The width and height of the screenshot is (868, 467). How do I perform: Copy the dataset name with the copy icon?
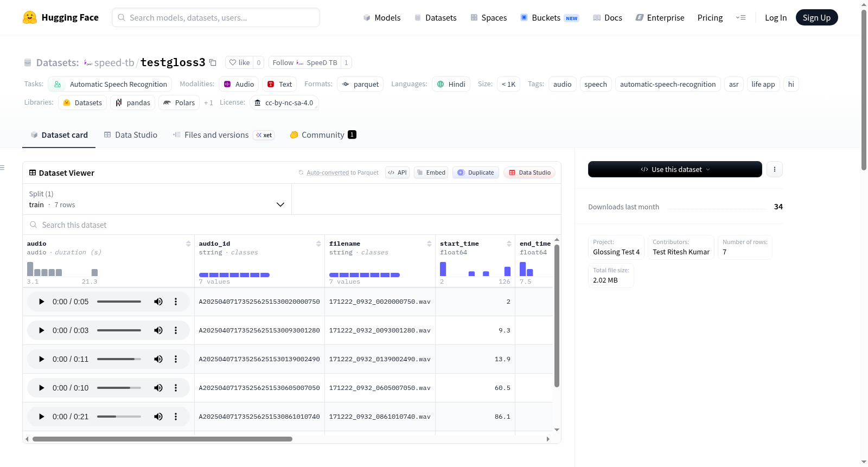213,62
